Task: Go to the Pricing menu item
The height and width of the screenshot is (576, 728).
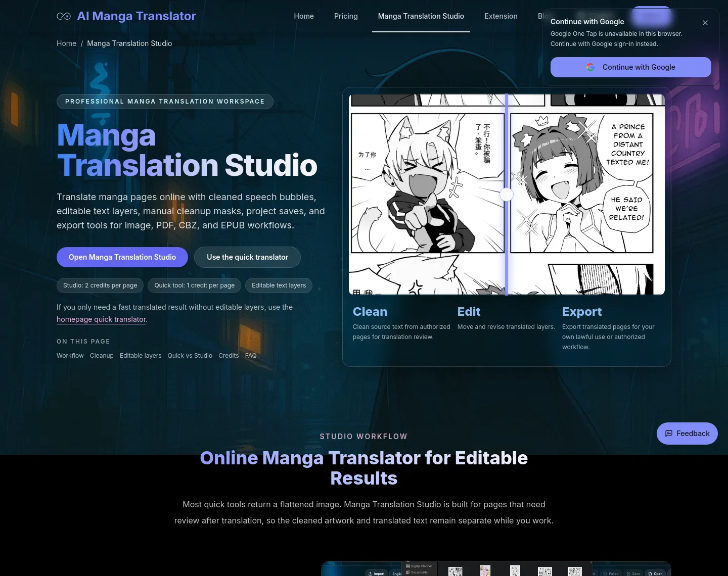Action: tap(346, 16)
